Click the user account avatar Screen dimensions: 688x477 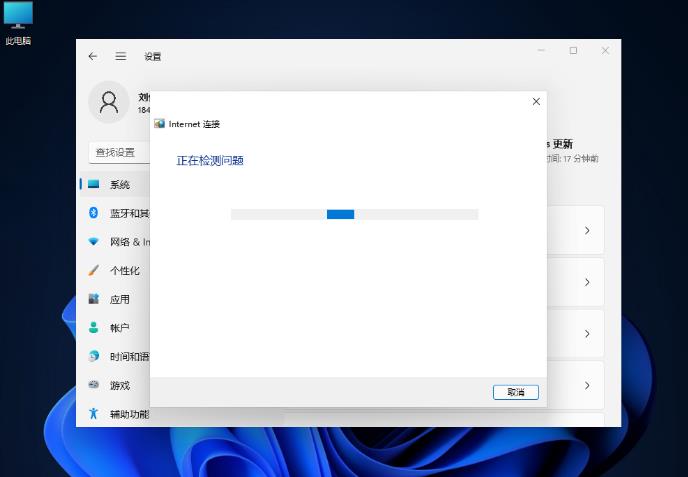pos(109,102)
